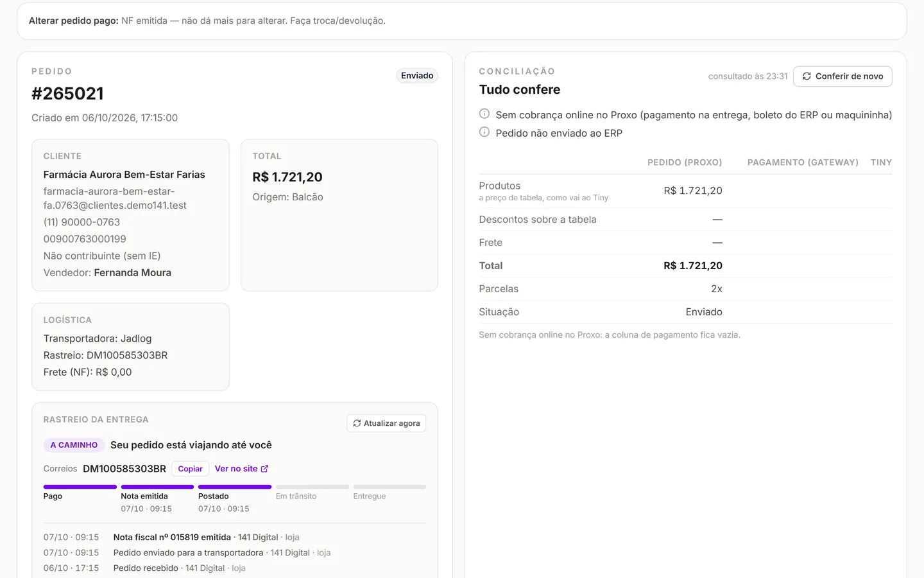Click seller name 'Fernanda Moura'
Screen dimensions: 924x578
coord(133,272)
